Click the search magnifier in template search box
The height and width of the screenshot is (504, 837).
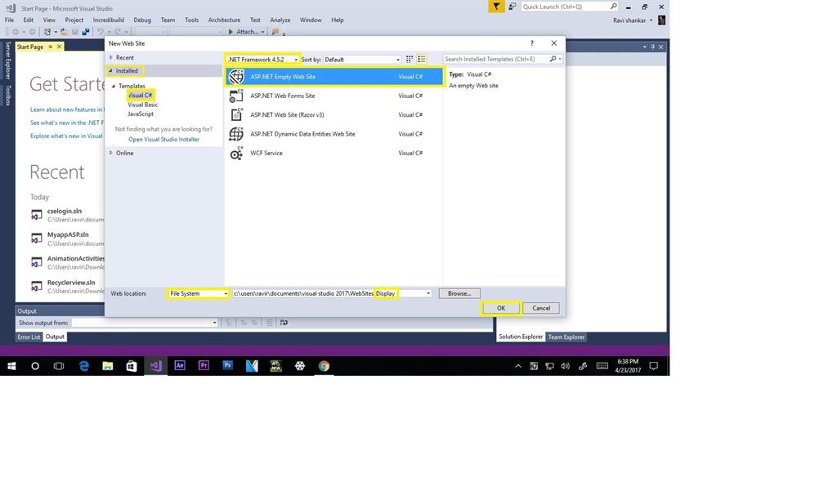tap(553, 59)
